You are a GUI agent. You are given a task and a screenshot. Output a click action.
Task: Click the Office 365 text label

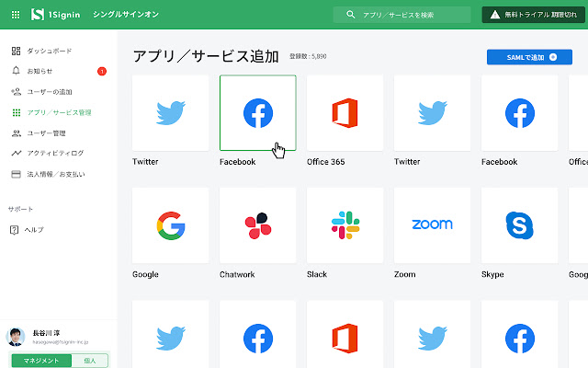pyautogui.click(x=325, y=162)
